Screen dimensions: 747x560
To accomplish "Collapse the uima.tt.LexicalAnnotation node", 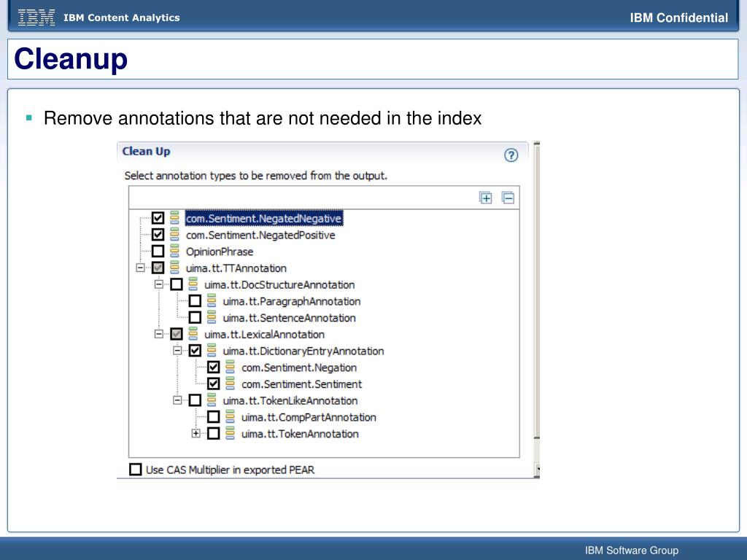I will (x=158, y=334).
